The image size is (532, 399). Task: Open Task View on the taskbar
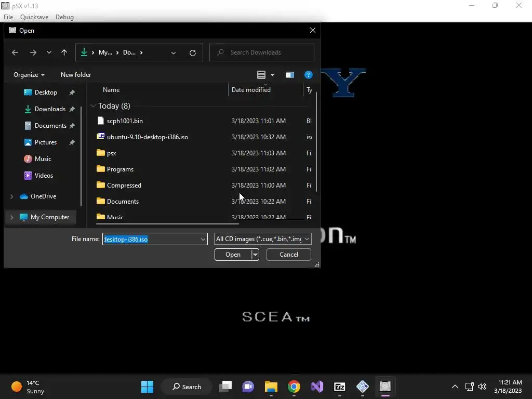[x=225, y=387]
